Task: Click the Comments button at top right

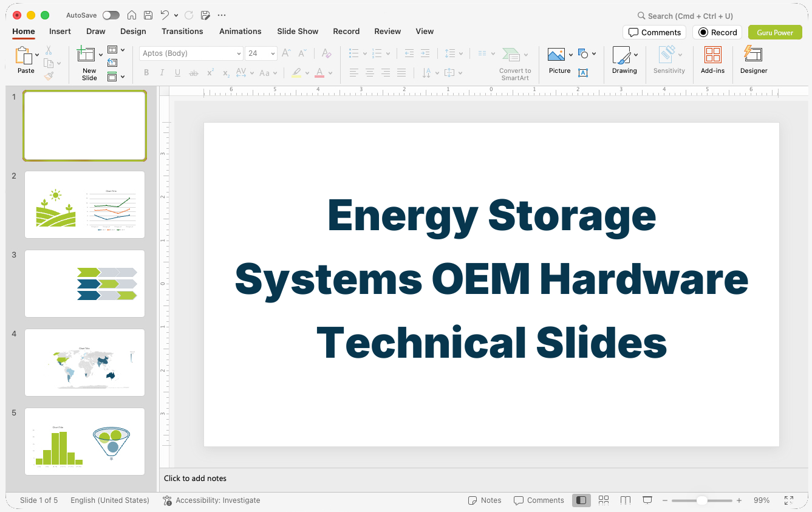Action: coord(654,32)
